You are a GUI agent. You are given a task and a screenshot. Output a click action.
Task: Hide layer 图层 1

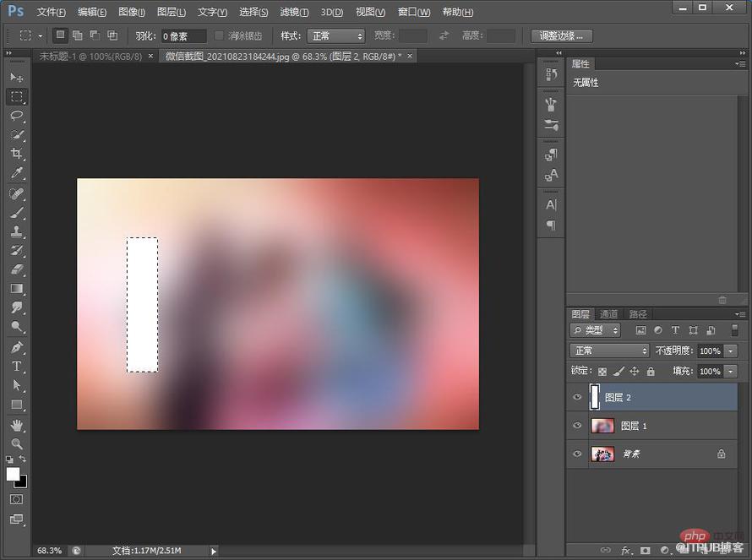tap(577, 425)
